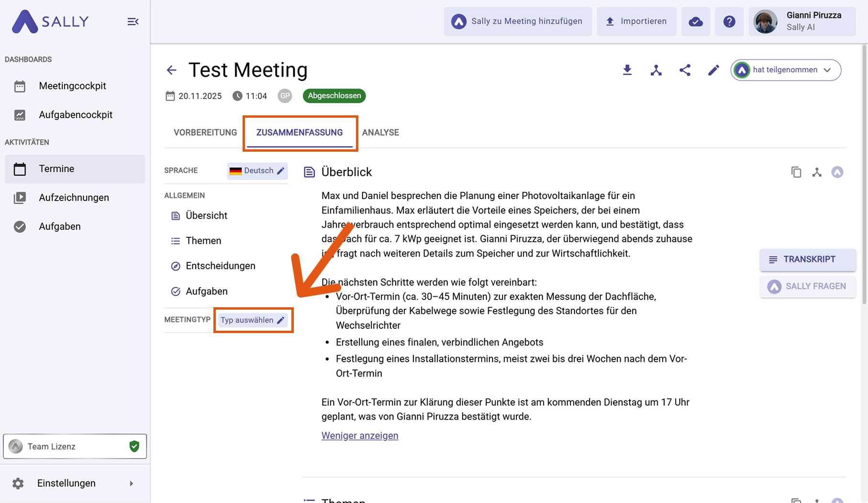This screenshot has height=503, width=868.
Task: Open the help question mark icon
Action: click(x=729, y=22)
